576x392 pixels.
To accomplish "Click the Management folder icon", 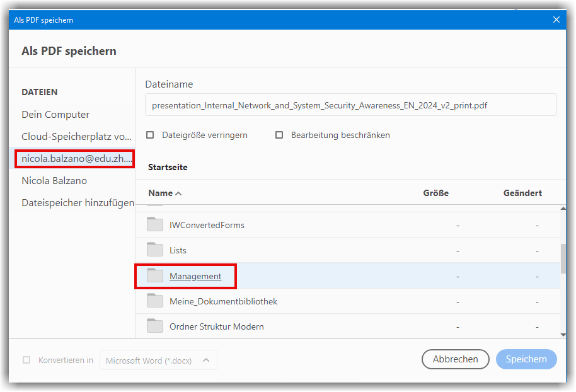I will pos(155,276).
